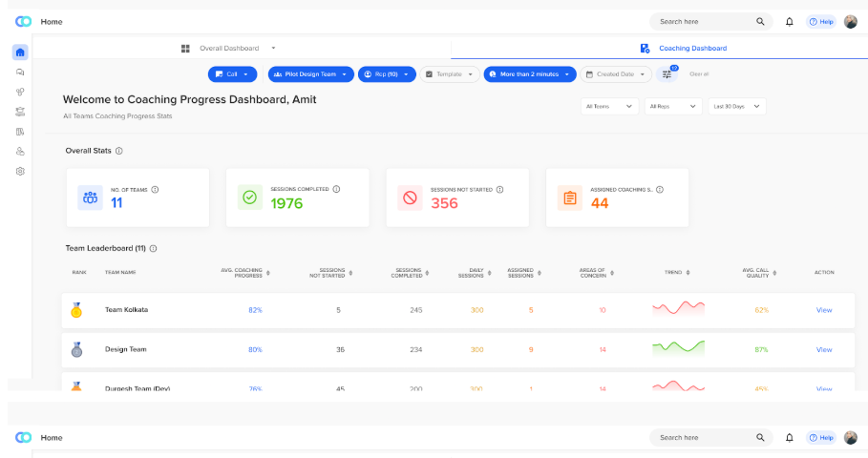The width and height of the screenshot is (868, 458).
Task: Open the Pilot Design Team filter dropdown
Action: coord(311,74)
